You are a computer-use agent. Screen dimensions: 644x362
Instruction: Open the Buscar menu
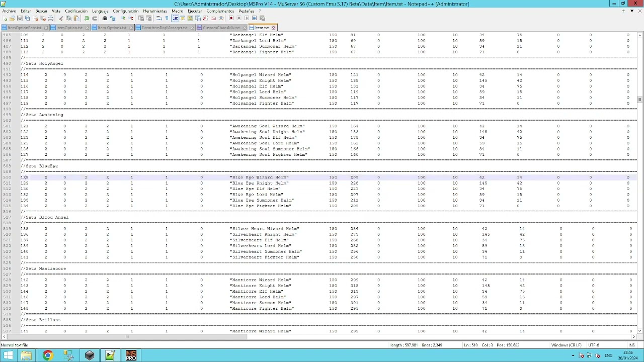[41, 11]
